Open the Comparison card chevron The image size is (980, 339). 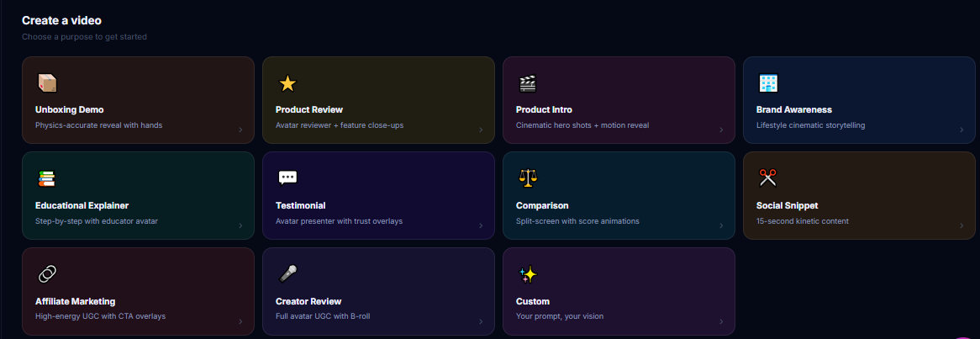(x=720, y=225)
